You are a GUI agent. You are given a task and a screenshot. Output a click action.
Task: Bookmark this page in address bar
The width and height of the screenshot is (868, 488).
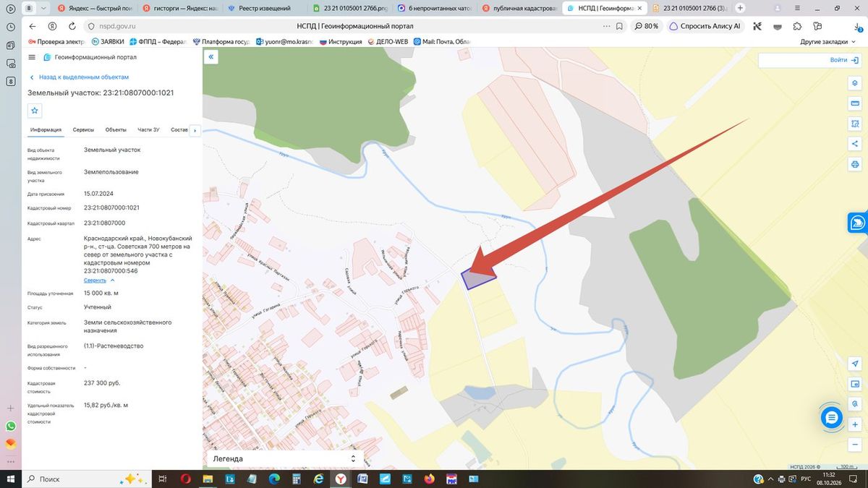coord(621,26)
